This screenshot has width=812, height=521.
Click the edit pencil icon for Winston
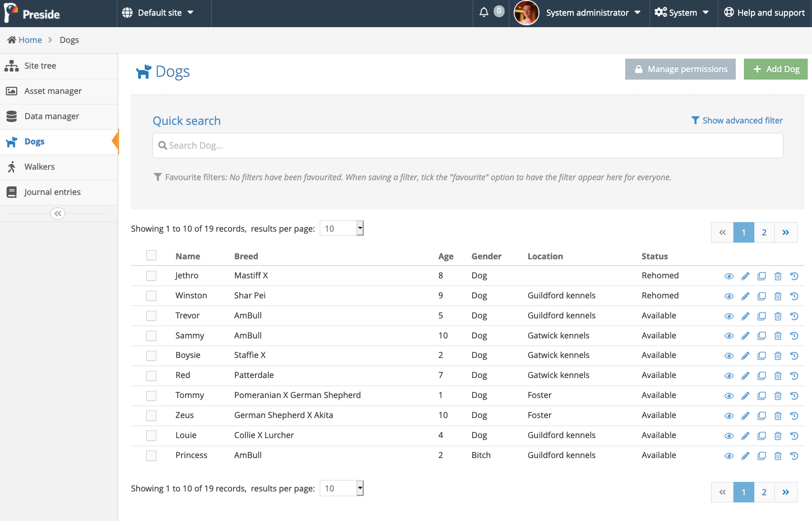pyautogui.click(x=745, y=296)
